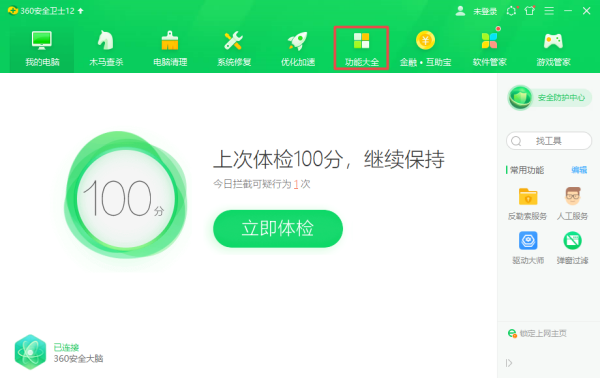The image size is (600, 378).
Task: Click the 编辑 link beside 常用功能
Action: pyautogui.click(x=579, y=170)
